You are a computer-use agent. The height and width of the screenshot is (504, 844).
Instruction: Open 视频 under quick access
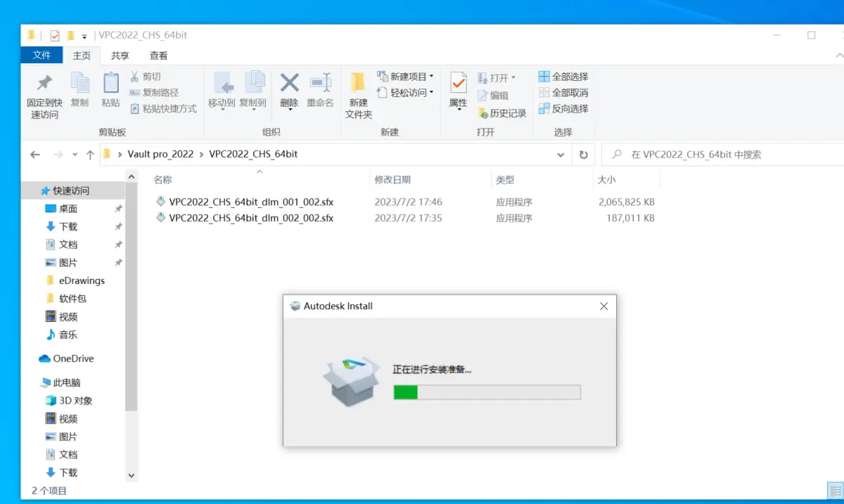68,316
